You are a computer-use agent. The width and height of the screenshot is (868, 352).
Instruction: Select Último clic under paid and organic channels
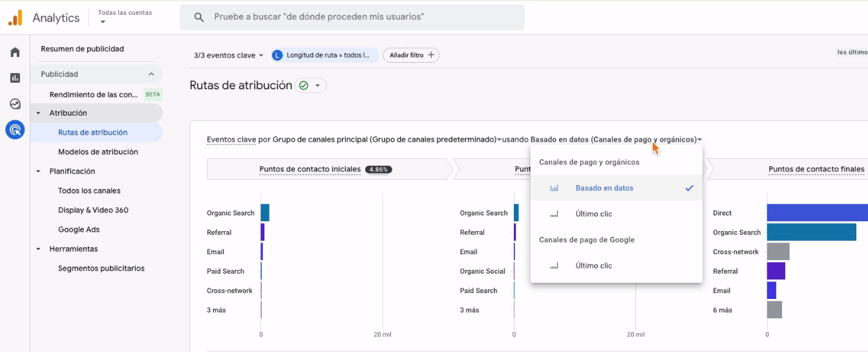click(593, 214)
